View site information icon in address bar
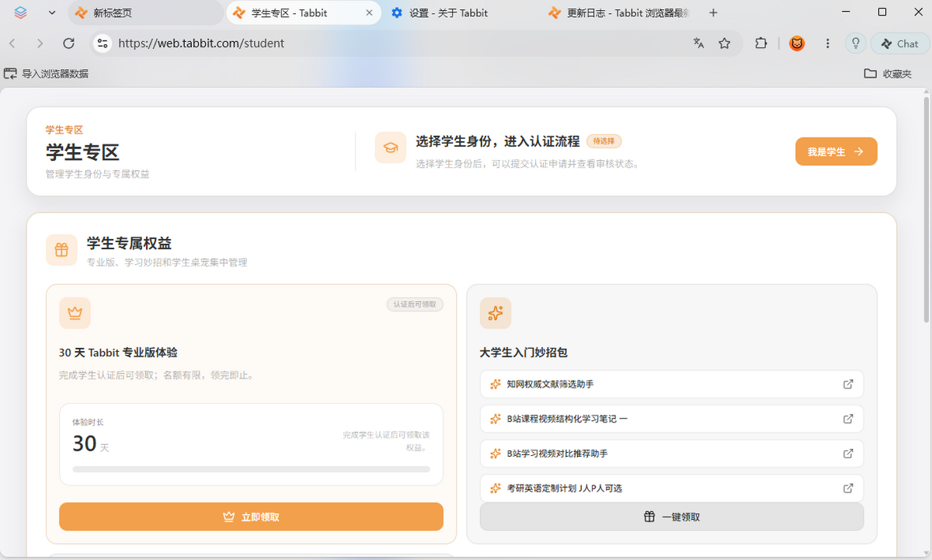932x560 pixels. pyautogui.click(x=103, y=43)
